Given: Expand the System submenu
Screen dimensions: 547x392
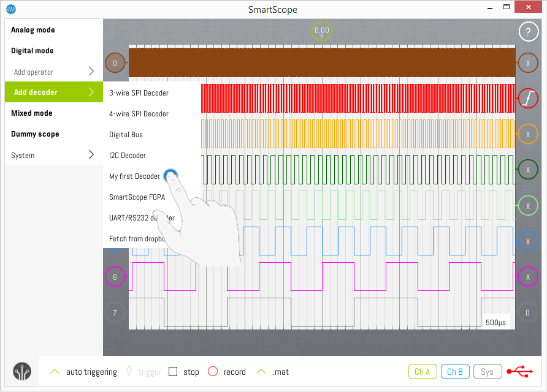Looking at the screenshot, I should pyautogui.click(x=54, y=155).
